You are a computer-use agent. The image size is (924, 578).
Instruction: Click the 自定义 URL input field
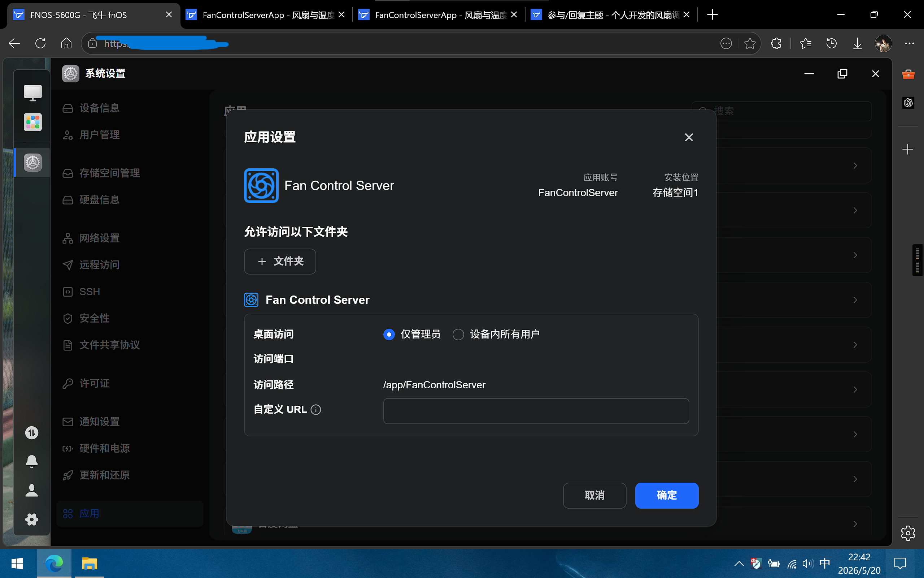pyautogui.click(x=536, y=411)
